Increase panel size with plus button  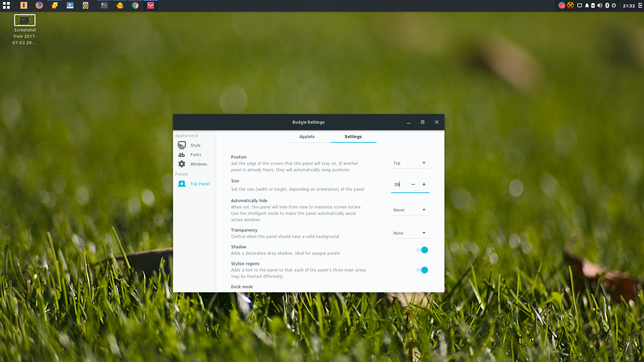424,184
